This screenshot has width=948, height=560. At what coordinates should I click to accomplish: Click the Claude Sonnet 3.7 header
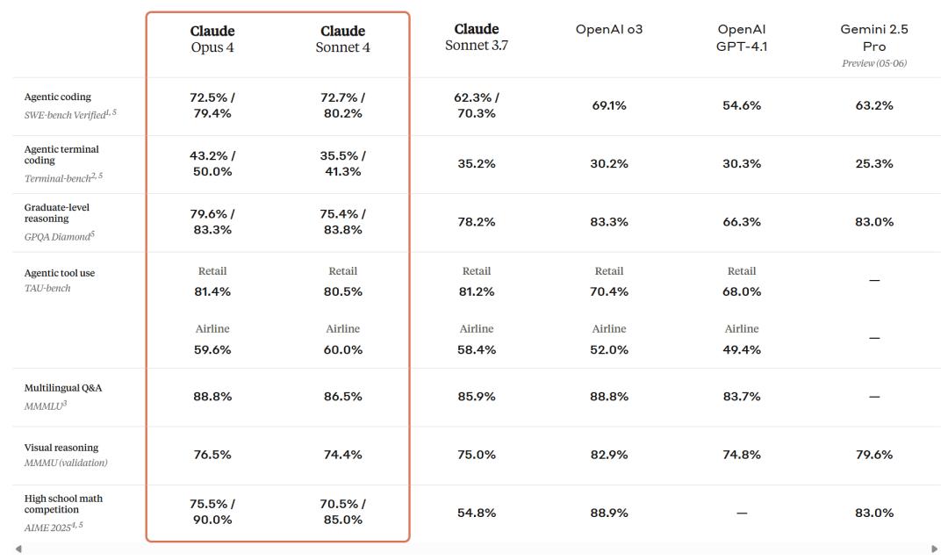(477, 38)
